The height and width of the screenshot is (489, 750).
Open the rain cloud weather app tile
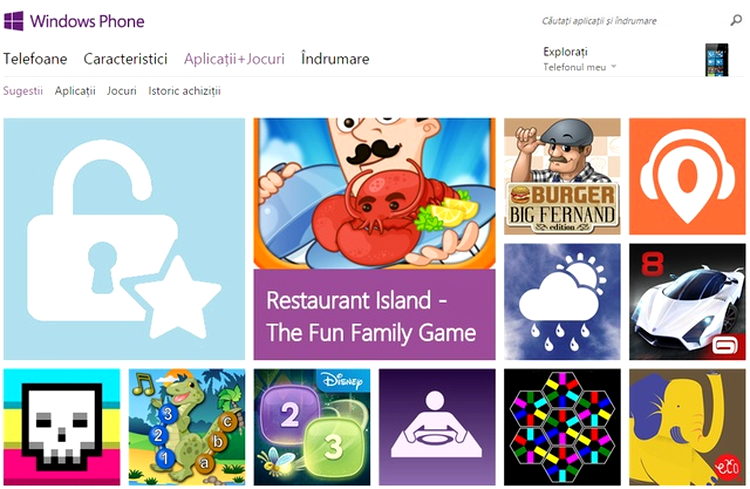click(562, 301)
